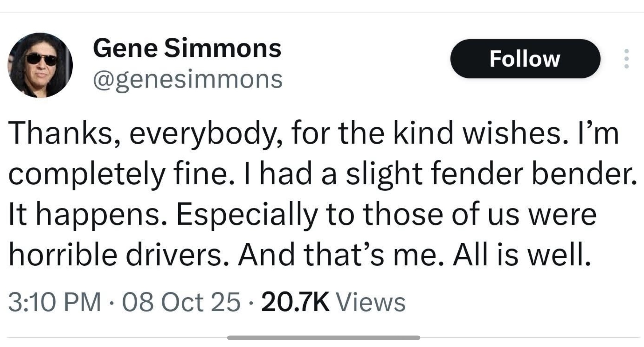The width and height of the screenshot is (644, 347).
Task: Click the 08 Oct 25 date
Action: click(181, 302)
